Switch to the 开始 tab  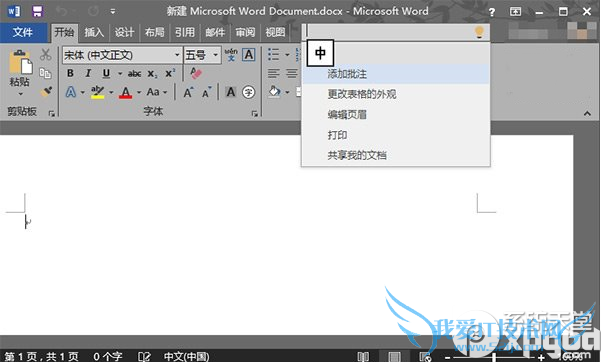click(64, 33)
